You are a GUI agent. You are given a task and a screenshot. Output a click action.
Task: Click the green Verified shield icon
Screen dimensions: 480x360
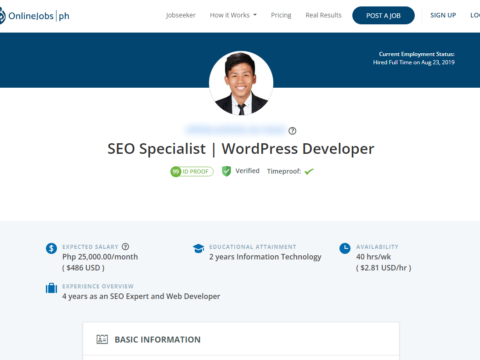point(226,171)
